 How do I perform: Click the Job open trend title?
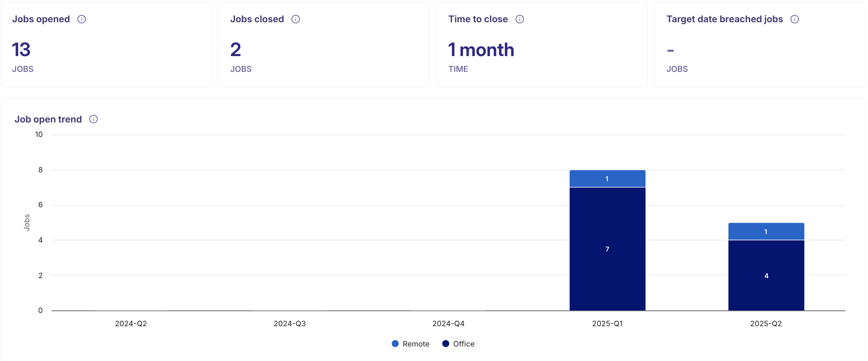(48, 119)
